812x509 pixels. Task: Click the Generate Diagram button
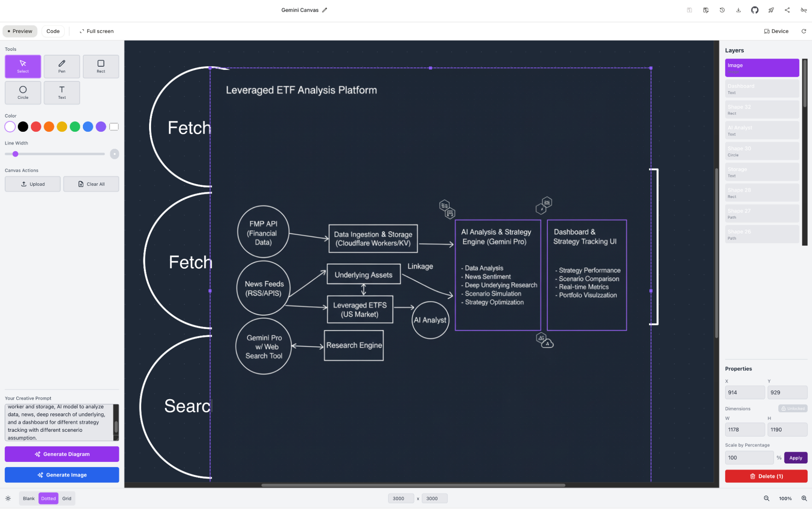point(62,454)
